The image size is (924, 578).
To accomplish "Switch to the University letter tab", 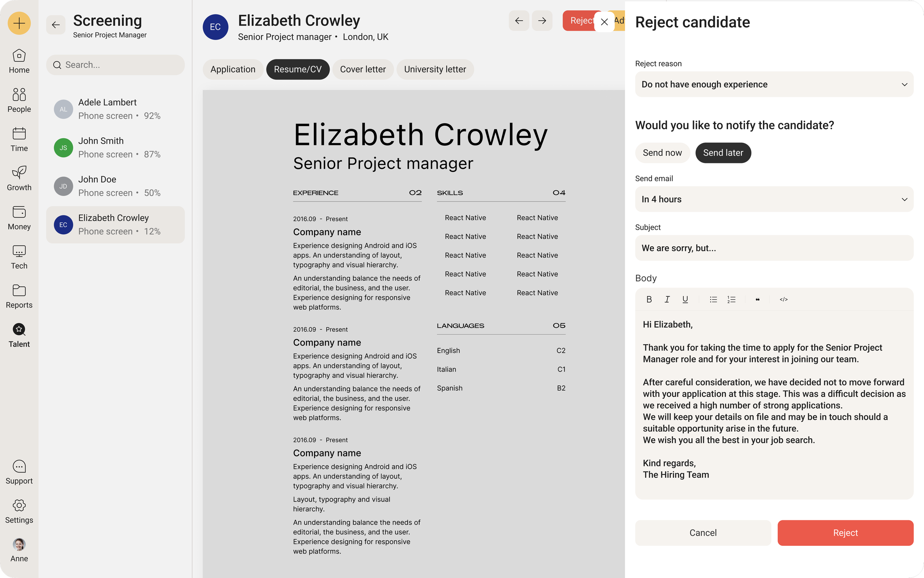I will tap(435, 69).
